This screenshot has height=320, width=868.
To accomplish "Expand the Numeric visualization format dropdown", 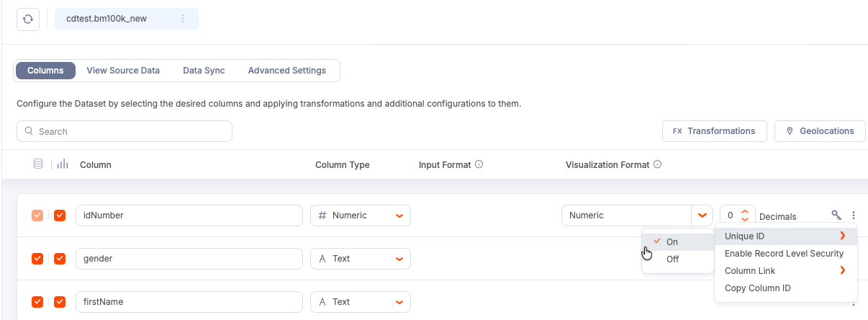I will (x=702, y=215).
